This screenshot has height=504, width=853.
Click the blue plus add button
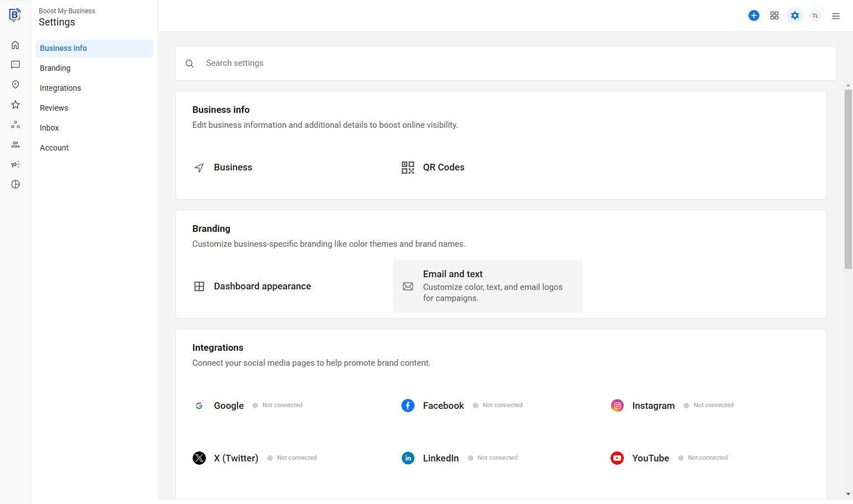coord(753,15)
